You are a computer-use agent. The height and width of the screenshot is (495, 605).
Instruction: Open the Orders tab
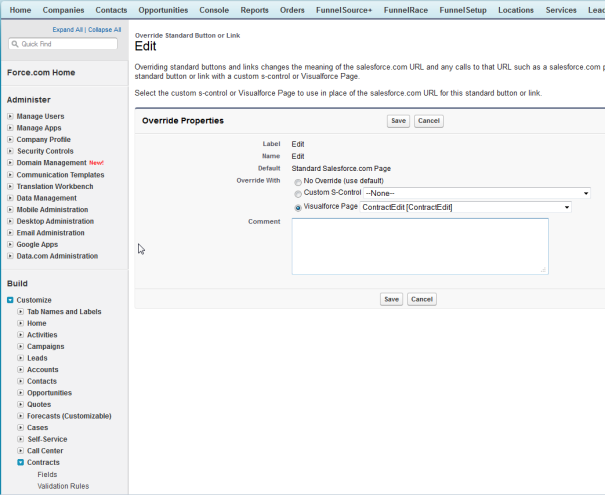point(292,10)
